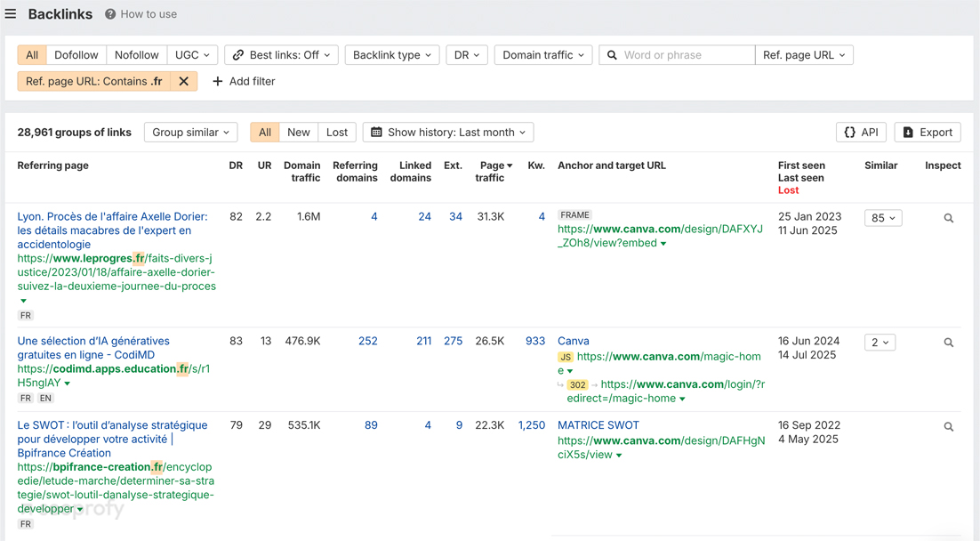The height and width of the screenshot is (541, 980).
Task: Expand the DAFXYJ_ZOh8 target URL caret
Action: click(x=663, y=243)
